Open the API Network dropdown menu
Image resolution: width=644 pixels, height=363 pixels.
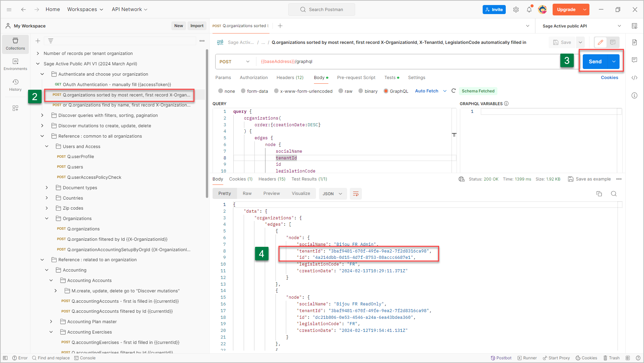(129, 9)
